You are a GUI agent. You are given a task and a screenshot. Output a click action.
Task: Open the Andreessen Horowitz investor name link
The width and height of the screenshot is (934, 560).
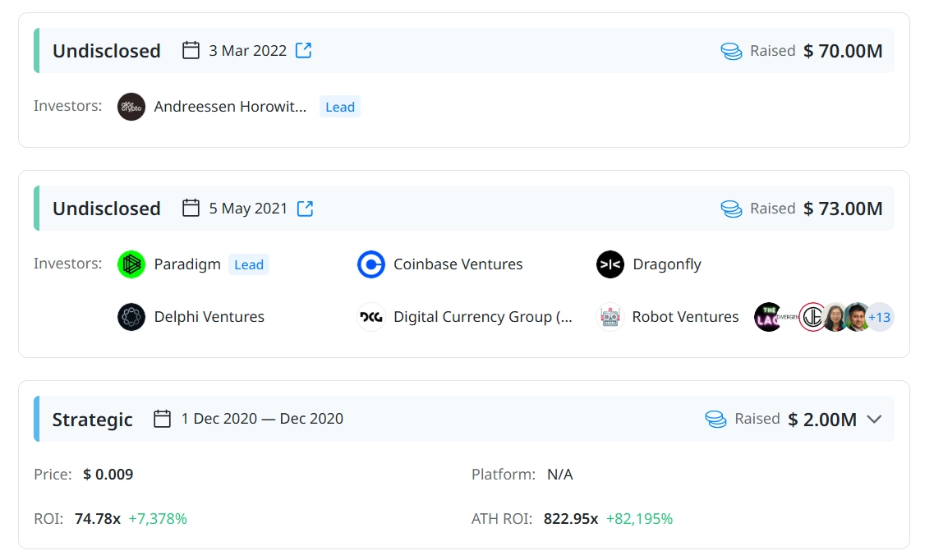(230, 107)
